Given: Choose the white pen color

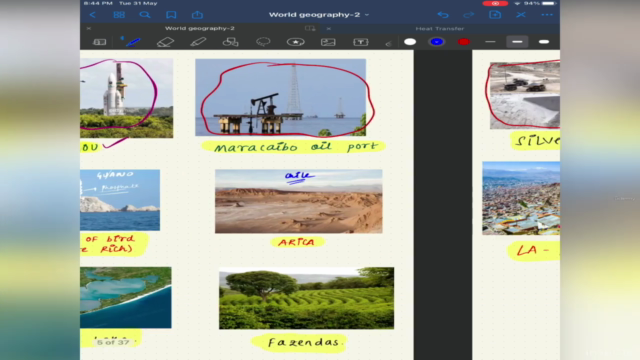Looking at the screenshot, I should (x=410, y=42).
